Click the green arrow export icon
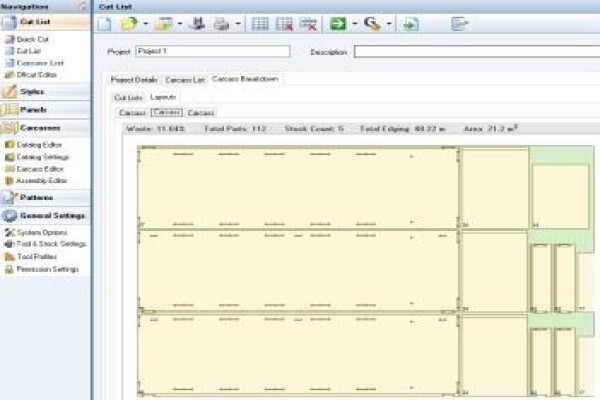The width and height of the screenshot is (600, 400). pyautogui.click(x=338, y=24)
